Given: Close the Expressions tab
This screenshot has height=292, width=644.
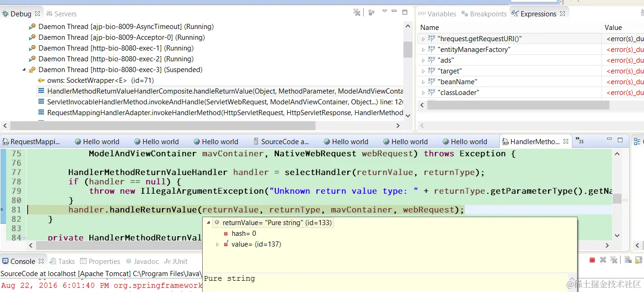Looking at the screenshot, I should click(x=563, y=14).
